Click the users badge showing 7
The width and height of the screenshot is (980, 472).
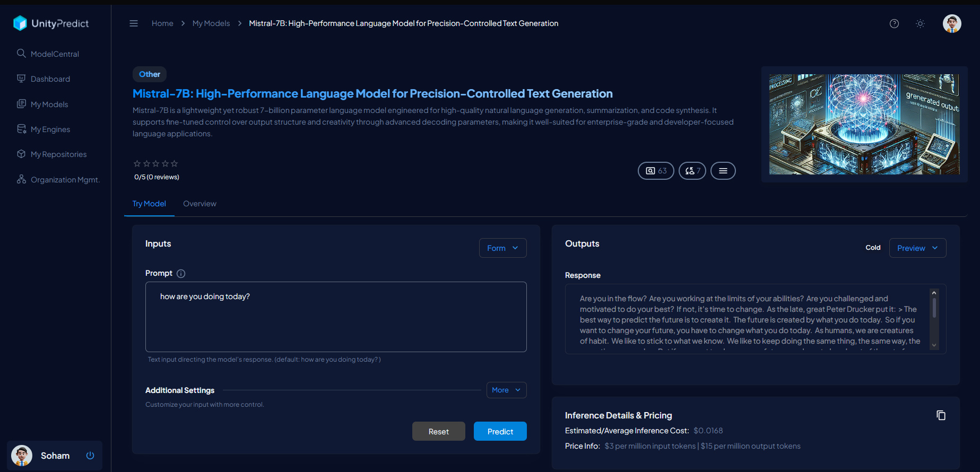point(692,171)
